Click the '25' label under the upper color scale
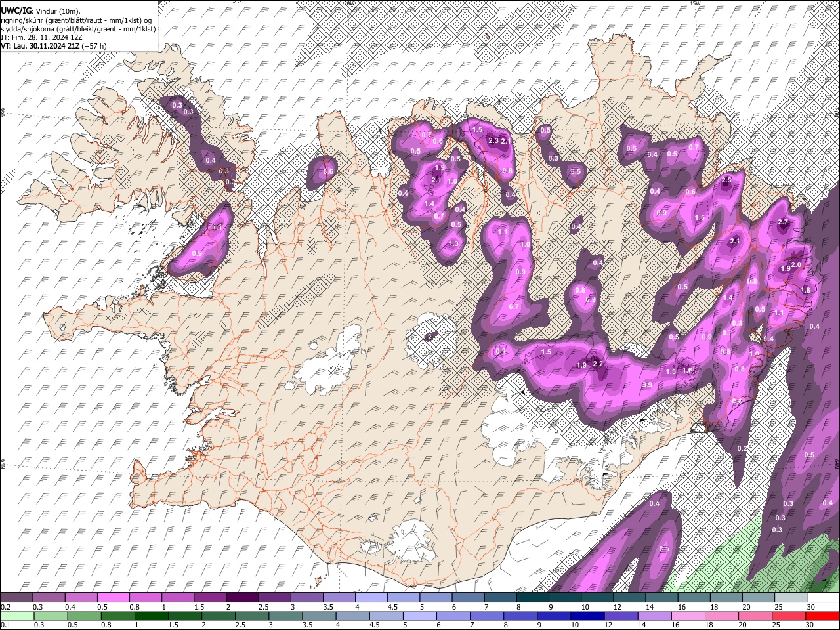The image size is (840, 630). pos(778,607)
